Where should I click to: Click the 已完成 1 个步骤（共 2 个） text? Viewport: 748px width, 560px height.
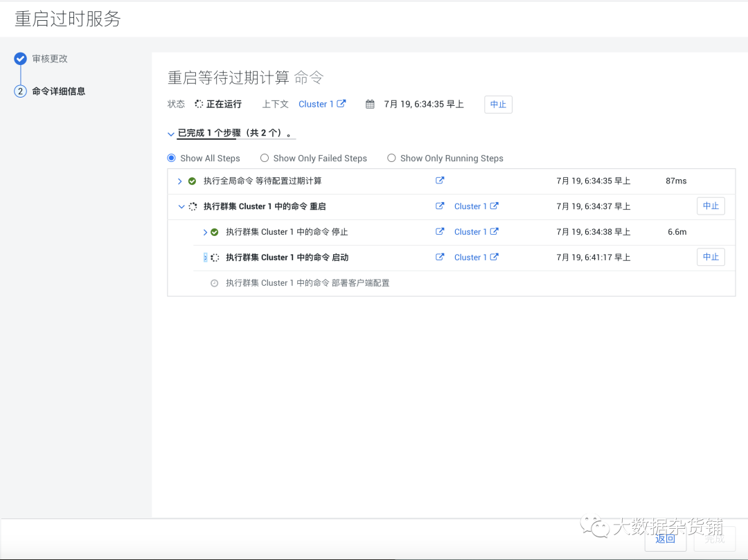pos(234,133)
